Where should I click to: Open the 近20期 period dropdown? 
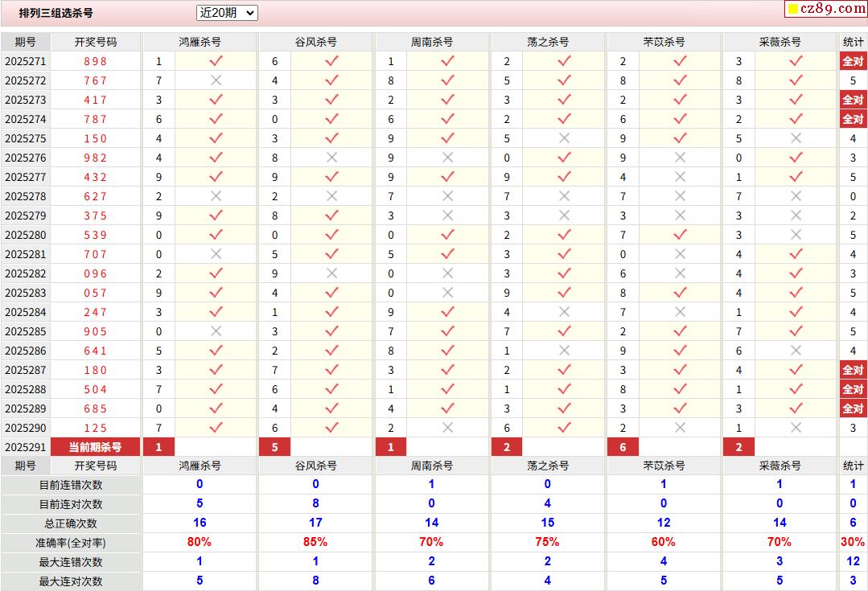[x=227, y=13]
